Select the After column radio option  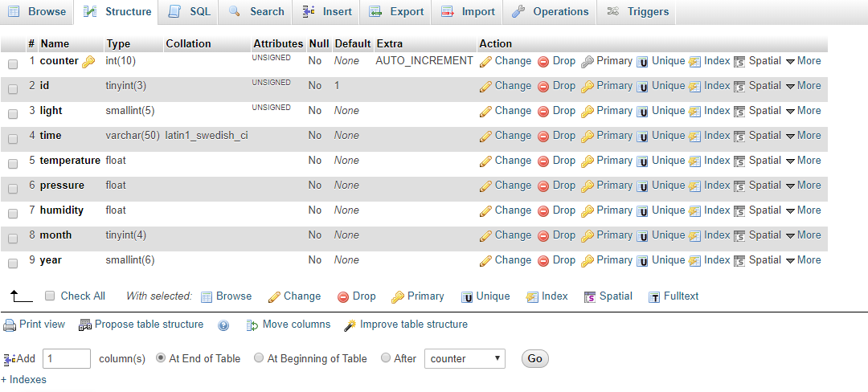coord(387,357)
